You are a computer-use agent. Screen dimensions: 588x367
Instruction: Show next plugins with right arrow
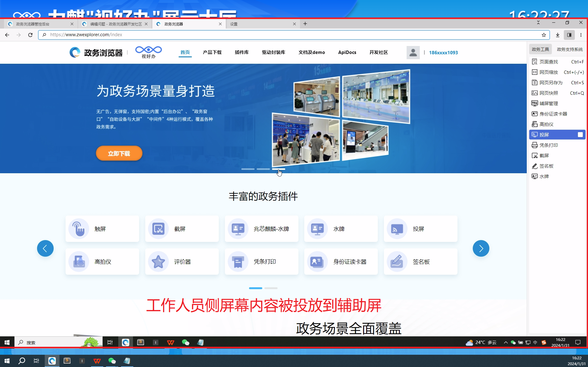(481, 248)
